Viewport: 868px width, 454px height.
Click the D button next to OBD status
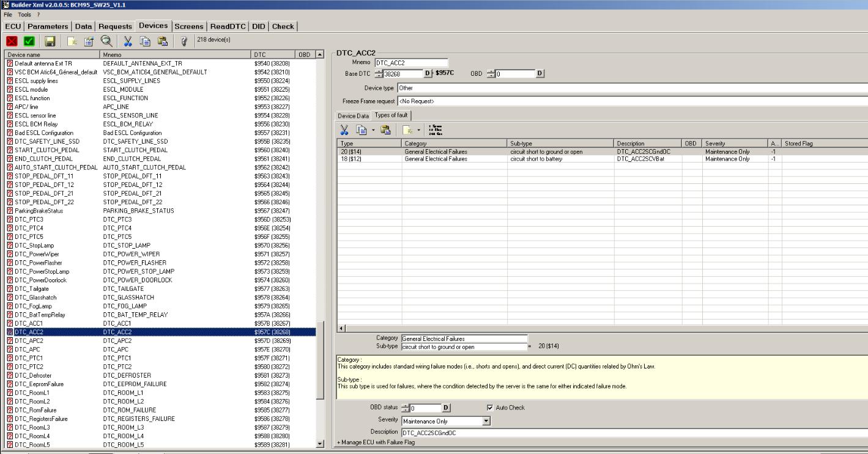click(446, 408)
